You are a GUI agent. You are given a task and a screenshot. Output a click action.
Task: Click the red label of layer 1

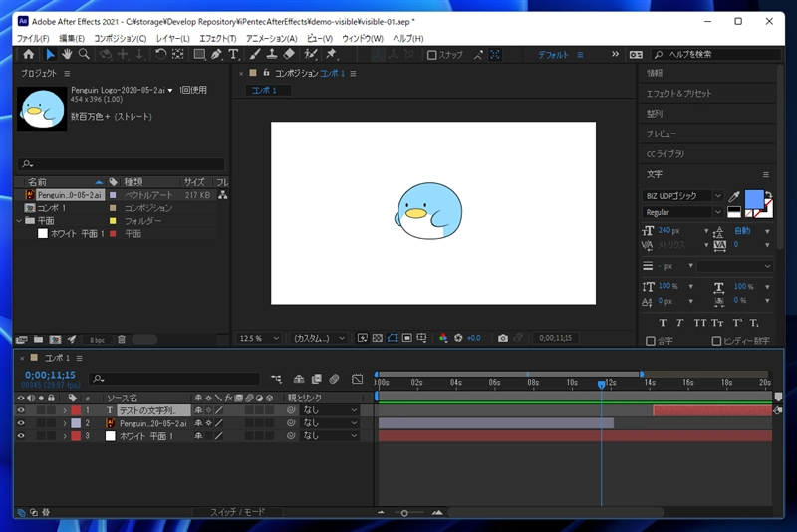(76, 410)
